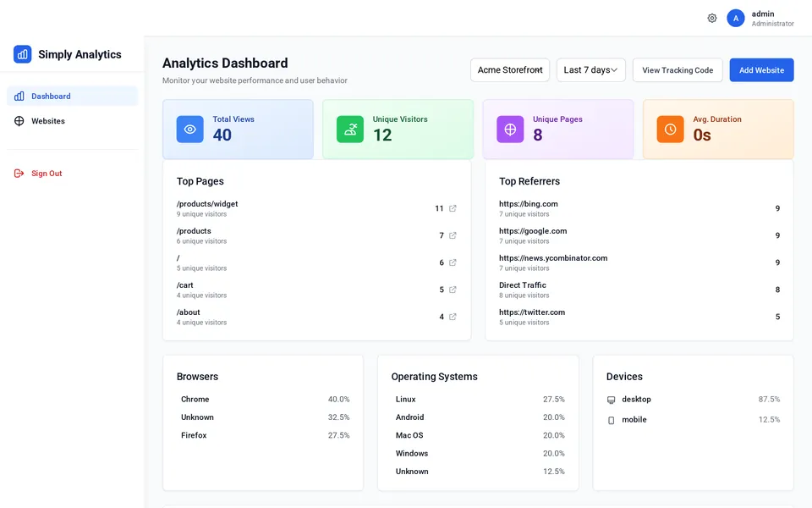Open Websites in sidebar
This screenshot has width=812, height=508.
[x=73, y=121]
